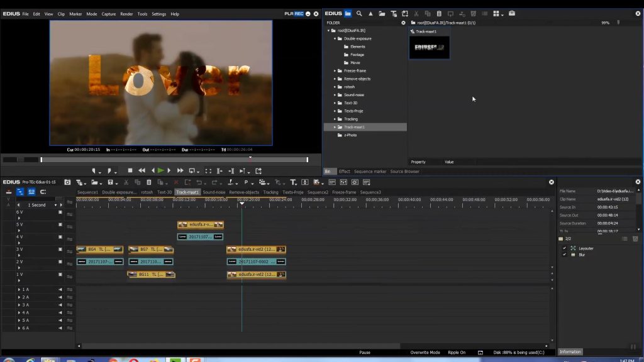Click the Add Clip folder icon in Bin
Screen dimensions: 644x362
click(x=382, y=14)
